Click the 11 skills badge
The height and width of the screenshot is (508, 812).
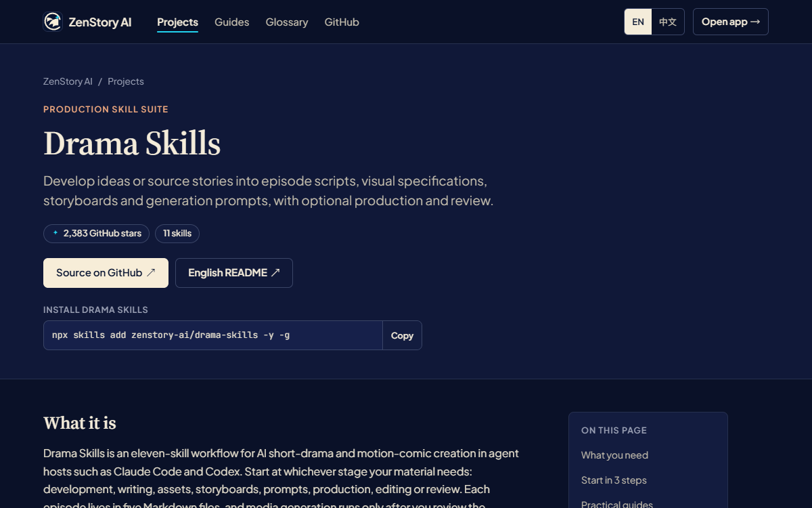177,234
